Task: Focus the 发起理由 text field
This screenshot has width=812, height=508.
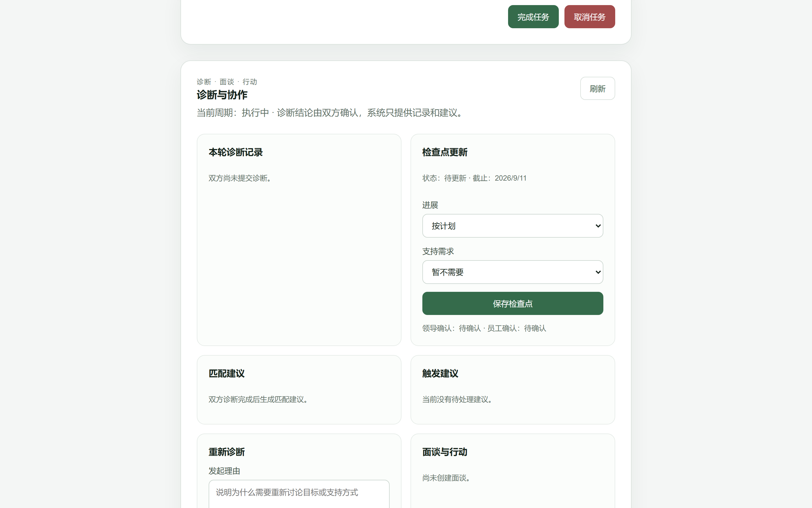Action: point(299,494)
